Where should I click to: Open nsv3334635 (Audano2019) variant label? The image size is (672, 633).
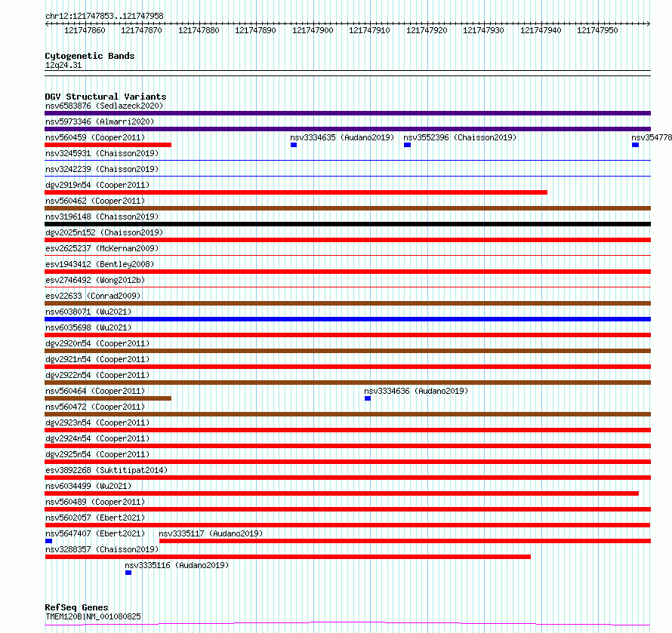click(x=342, y=137)
